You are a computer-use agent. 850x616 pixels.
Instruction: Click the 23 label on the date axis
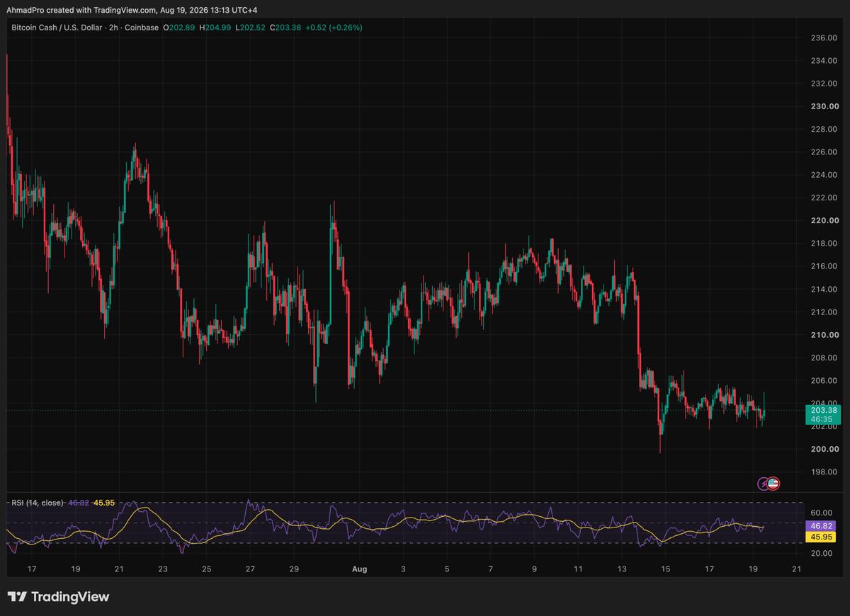[163, 569]
